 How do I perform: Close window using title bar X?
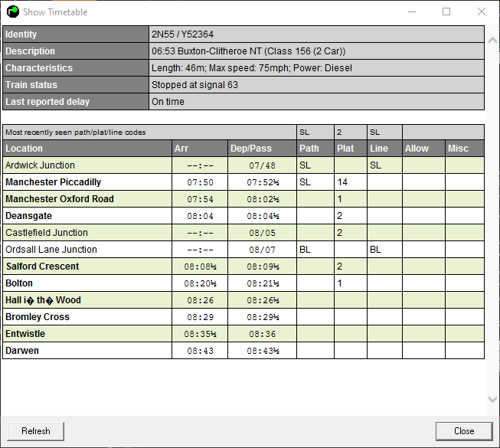pos(481,11)
